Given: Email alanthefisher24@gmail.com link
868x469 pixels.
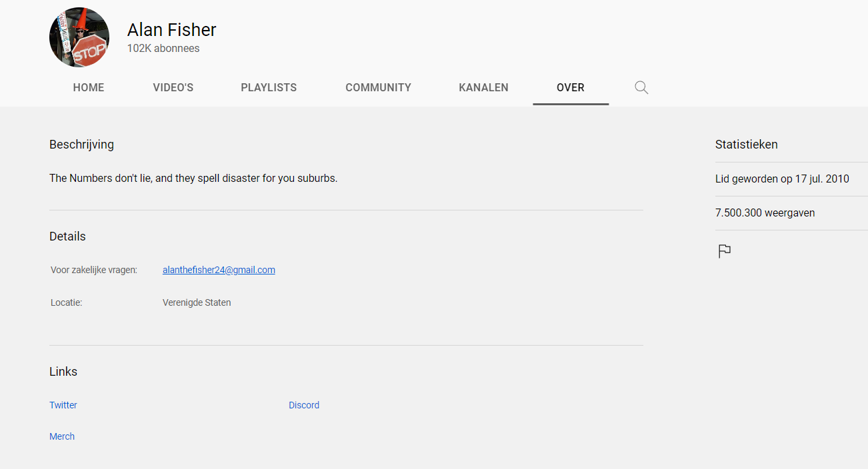Looking at the screenshot, I should (x=219, y=270).
